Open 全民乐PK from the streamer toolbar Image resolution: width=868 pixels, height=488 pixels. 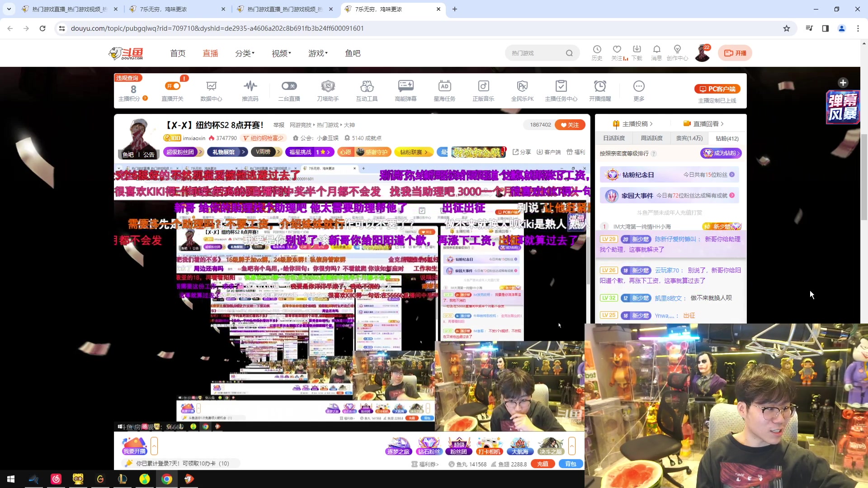(x=522, y=90)
